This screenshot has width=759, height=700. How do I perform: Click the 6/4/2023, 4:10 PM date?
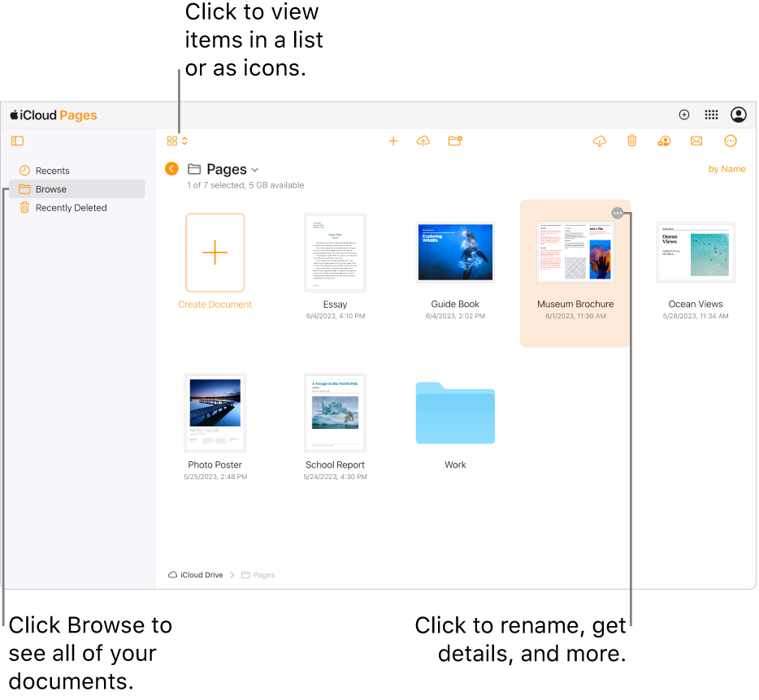tap(336, 316)
